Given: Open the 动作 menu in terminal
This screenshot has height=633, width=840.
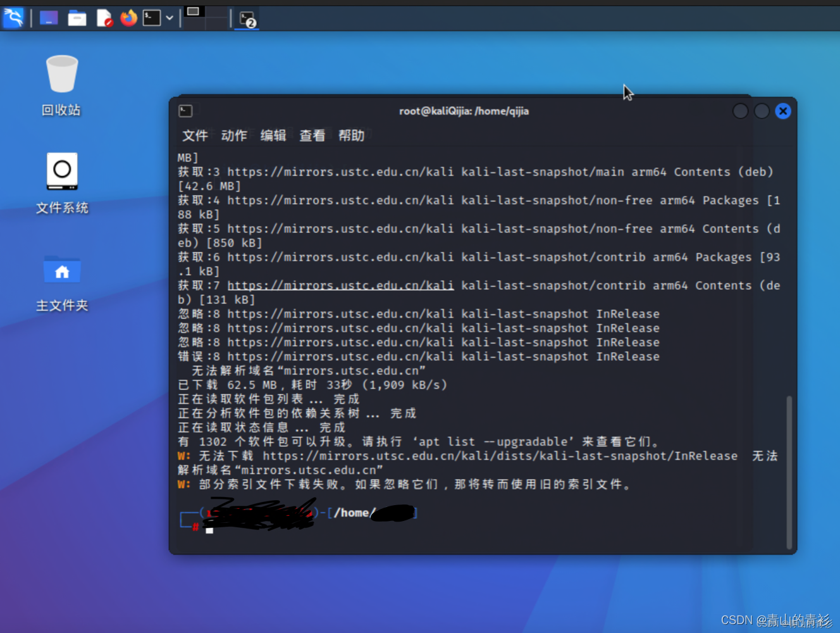Looking at the screenshot, I should (234, 135).
